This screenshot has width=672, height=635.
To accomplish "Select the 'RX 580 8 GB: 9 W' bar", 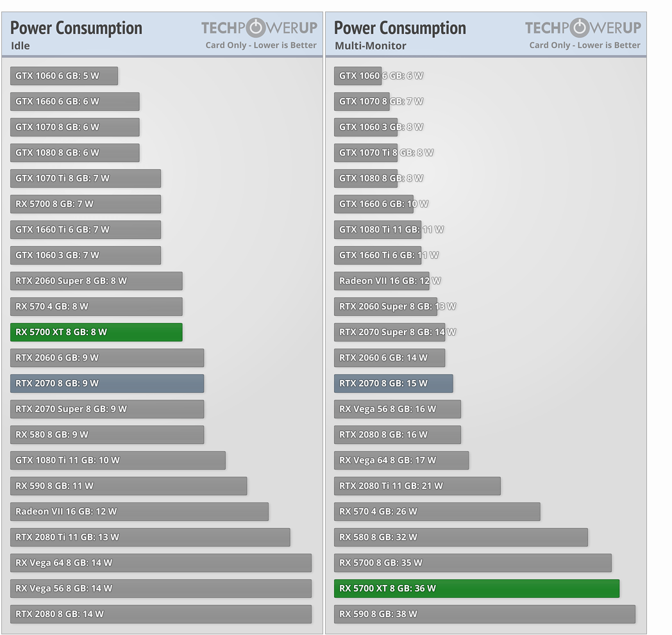I will (107, 434).
